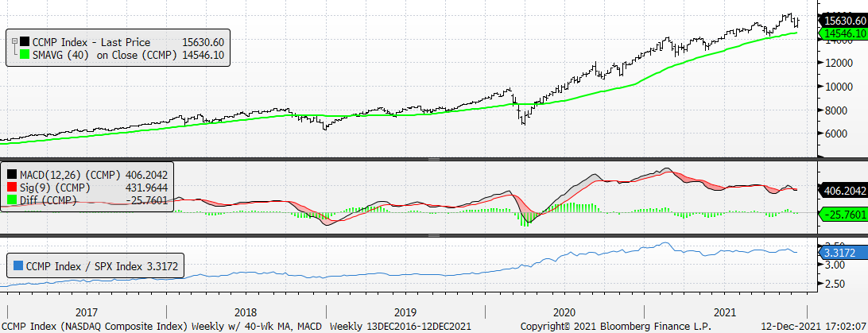
Task: Click the green SMAVG (40) legend swatch
Action: [25, 55]
